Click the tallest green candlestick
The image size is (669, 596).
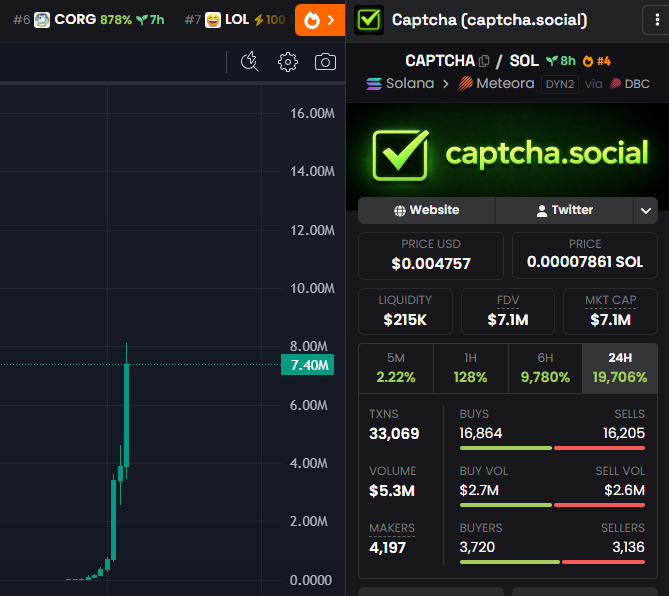point(126,415)
